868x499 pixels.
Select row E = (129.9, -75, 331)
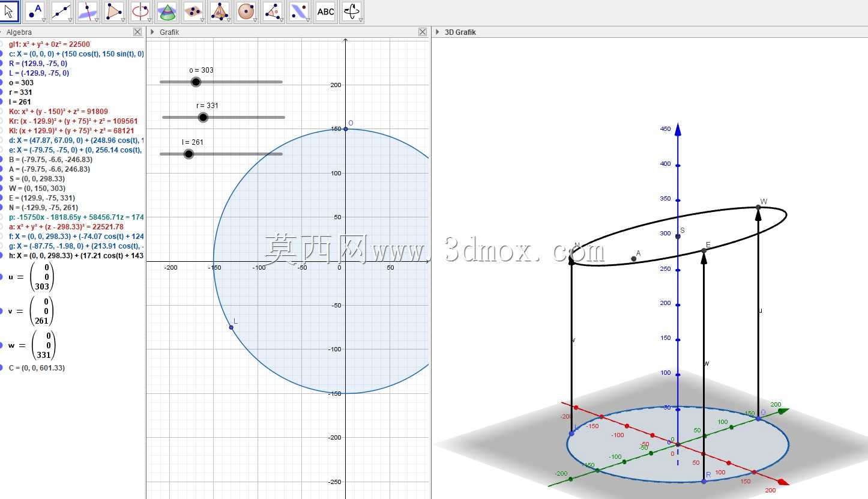point(41,198)
